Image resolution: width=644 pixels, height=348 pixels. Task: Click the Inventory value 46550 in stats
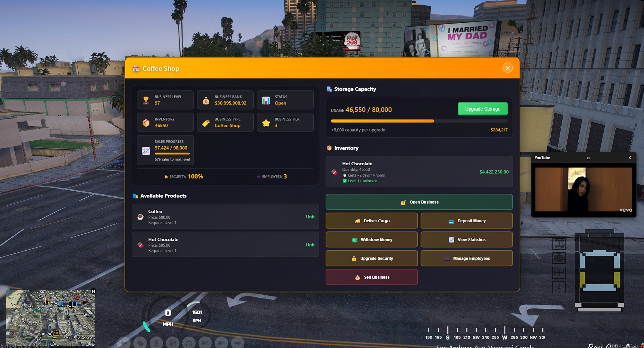pos(161,126)
